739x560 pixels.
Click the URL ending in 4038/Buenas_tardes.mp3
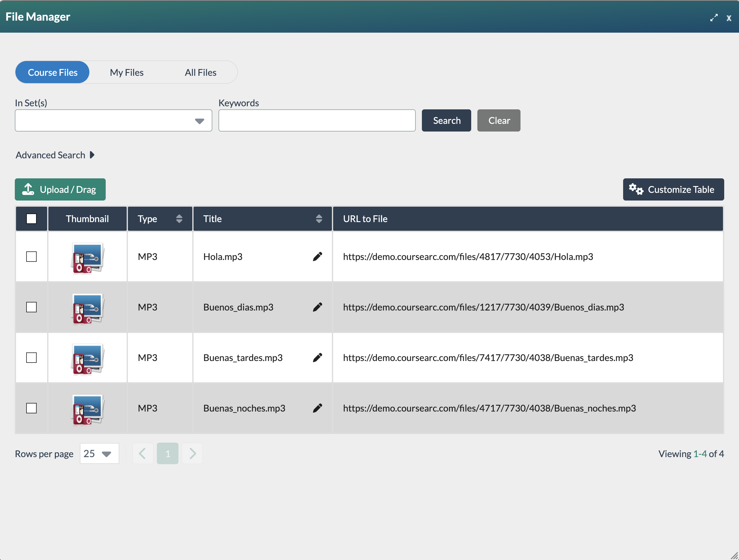pyautogui.click(x=488, y=358)
